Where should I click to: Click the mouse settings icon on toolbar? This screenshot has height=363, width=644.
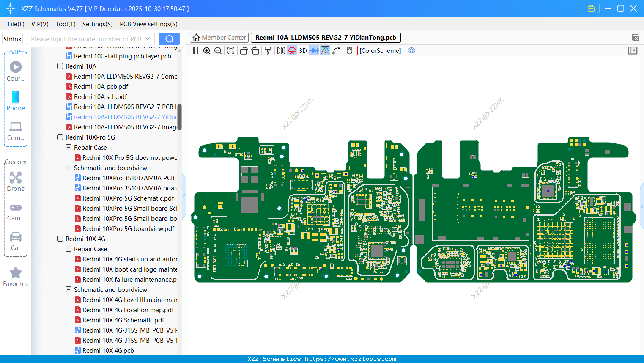(x=349, y=50)
